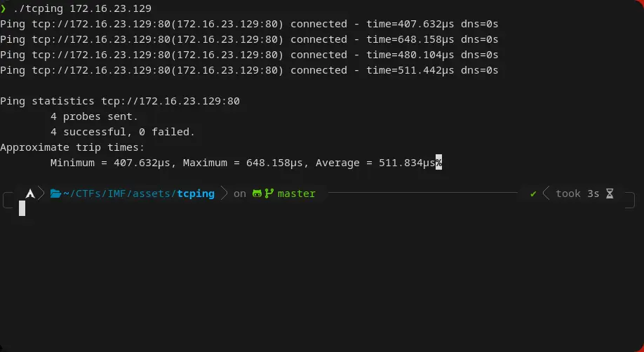Click the bold tcping directory name
Image resolution: width=644 pixels, height=352 pixels.
[196, 194]
